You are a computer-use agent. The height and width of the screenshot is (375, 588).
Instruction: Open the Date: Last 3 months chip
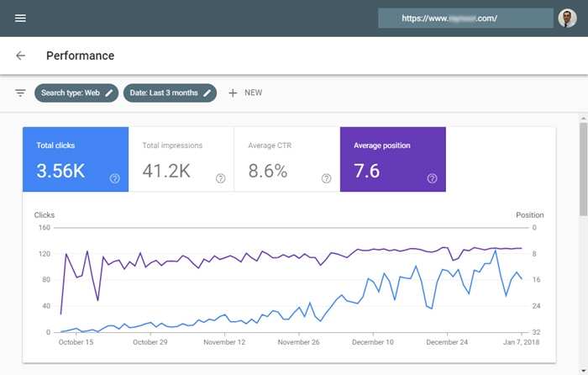[x=170, y=92]
